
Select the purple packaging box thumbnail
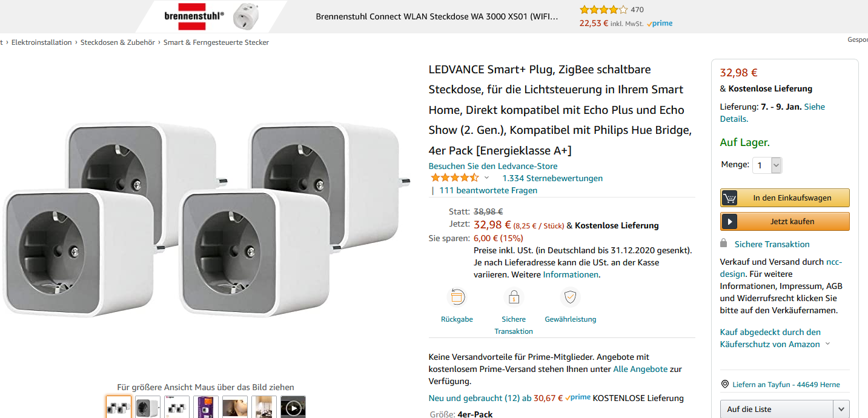click(x=206, y=408)
